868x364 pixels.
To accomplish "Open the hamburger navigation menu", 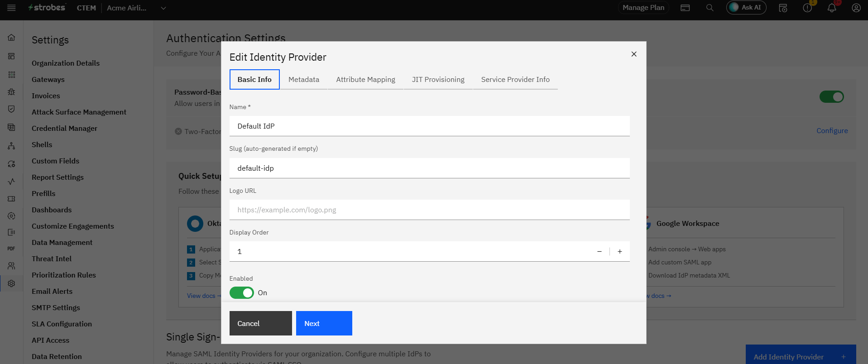I will pos(12,8).
